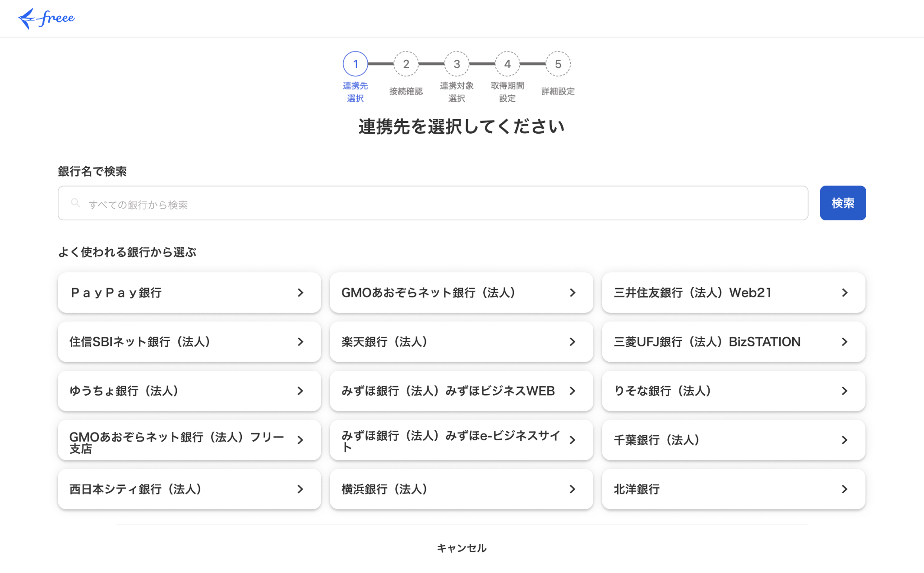Select step 4 取得期間設定 circle
The image size is (924, 573).
[507, 64]
